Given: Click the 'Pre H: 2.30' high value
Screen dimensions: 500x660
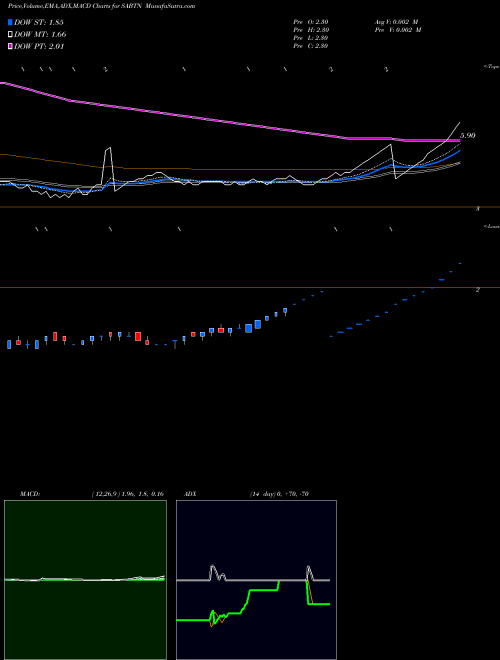Looking at the screenshot, I should [x=311, y=30].
